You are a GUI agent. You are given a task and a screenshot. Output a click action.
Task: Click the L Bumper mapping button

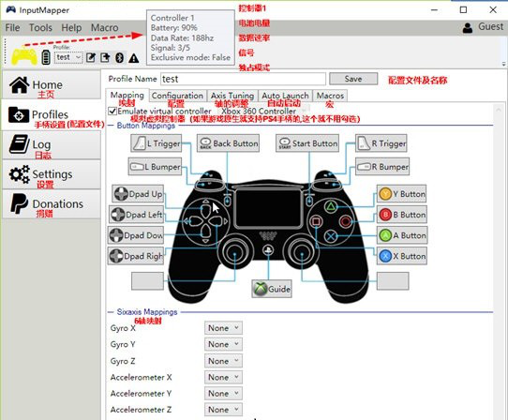click(x=155, y=167)
